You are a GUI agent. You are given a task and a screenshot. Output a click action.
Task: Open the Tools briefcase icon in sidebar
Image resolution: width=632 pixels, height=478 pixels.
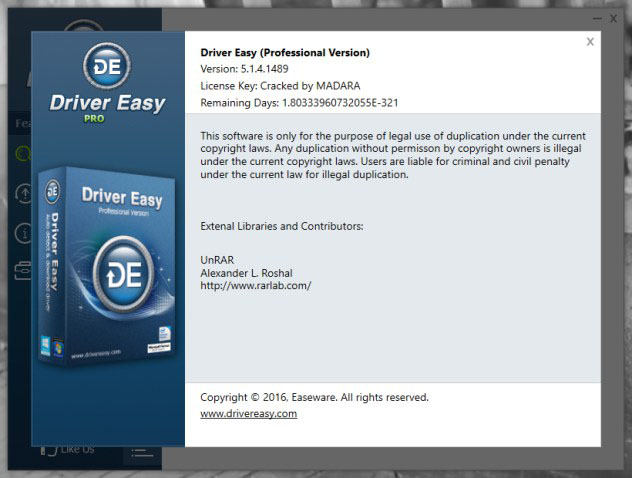(x=23, y=270)
